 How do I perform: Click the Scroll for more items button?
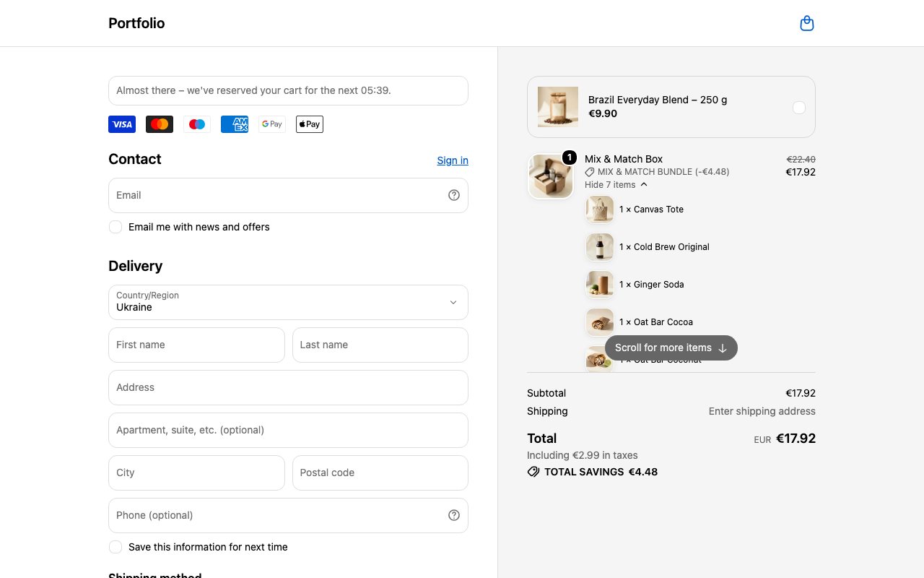(x=671, y=348)
